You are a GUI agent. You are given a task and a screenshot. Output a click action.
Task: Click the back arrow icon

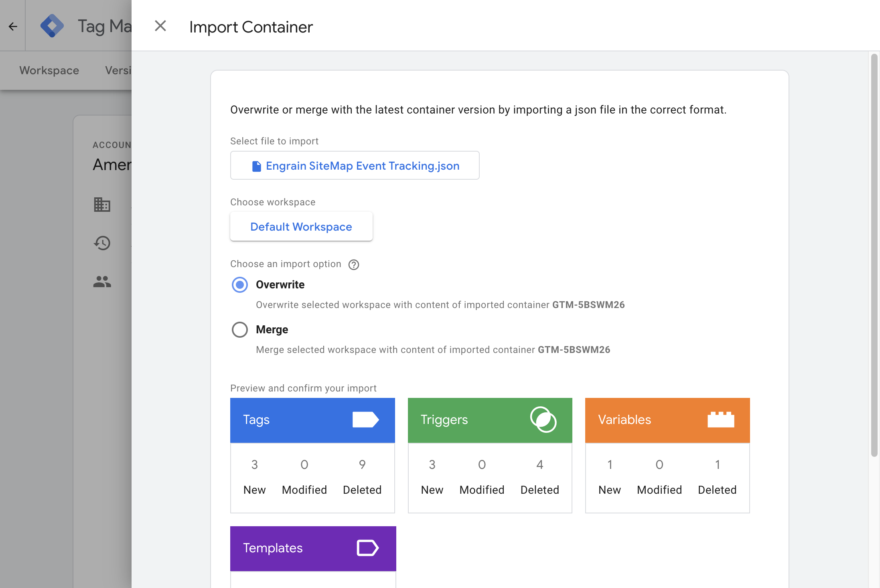(13, 26)
